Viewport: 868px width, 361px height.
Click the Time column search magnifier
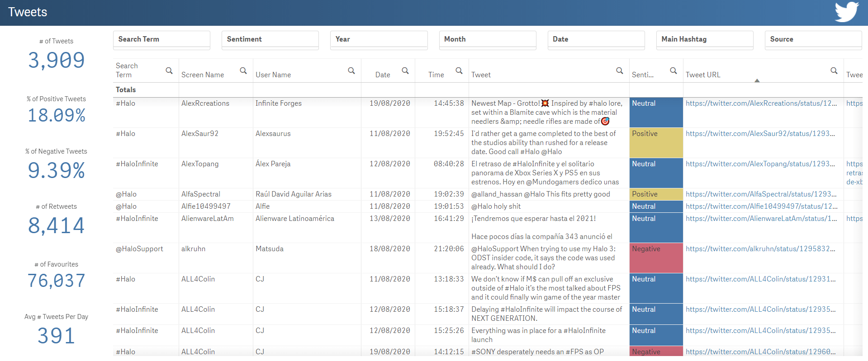[459, 70]
